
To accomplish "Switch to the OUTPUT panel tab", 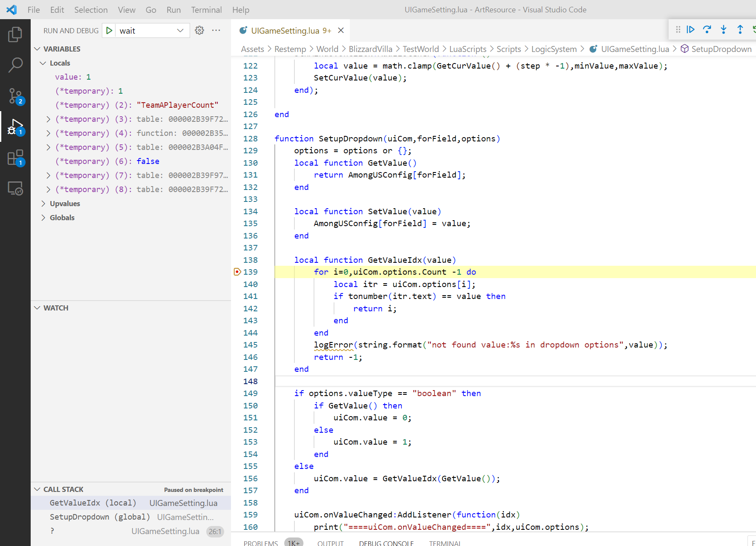I will 330,543.
